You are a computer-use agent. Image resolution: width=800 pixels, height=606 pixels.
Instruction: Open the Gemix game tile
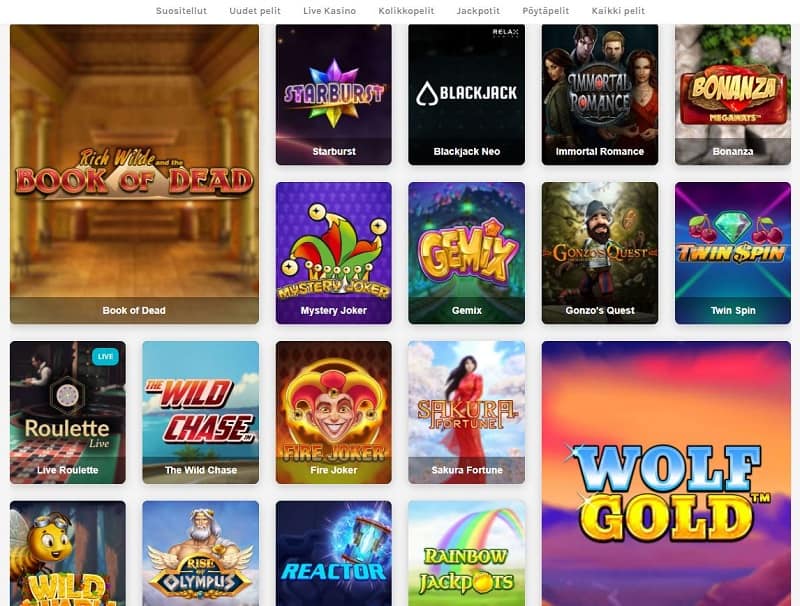click(466, 253)
